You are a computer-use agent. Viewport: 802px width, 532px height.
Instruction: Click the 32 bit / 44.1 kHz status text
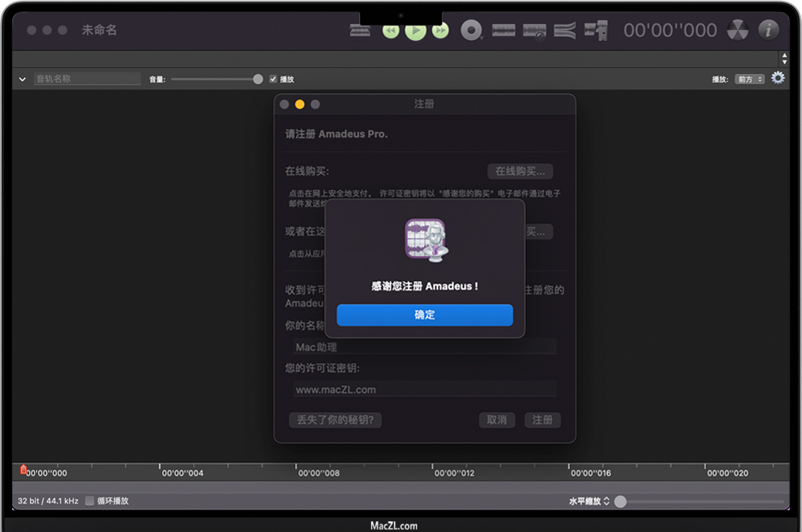click(x=48, y=501)
